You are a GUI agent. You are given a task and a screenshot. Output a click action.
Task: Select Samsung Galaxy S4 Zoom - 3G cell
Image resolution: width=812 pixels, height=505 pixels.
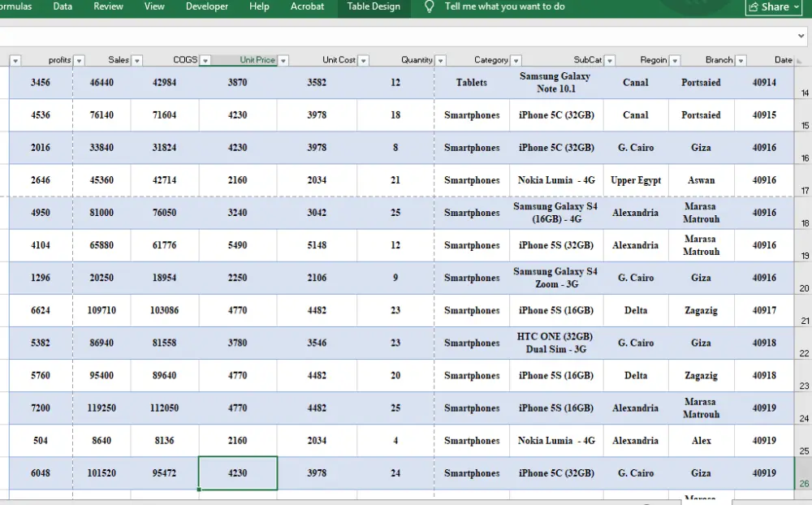point(556,278)
